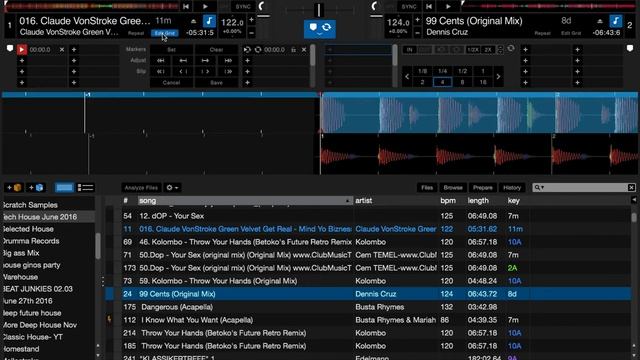Nudge deck 1 tempo down with minus

(251, 33)
